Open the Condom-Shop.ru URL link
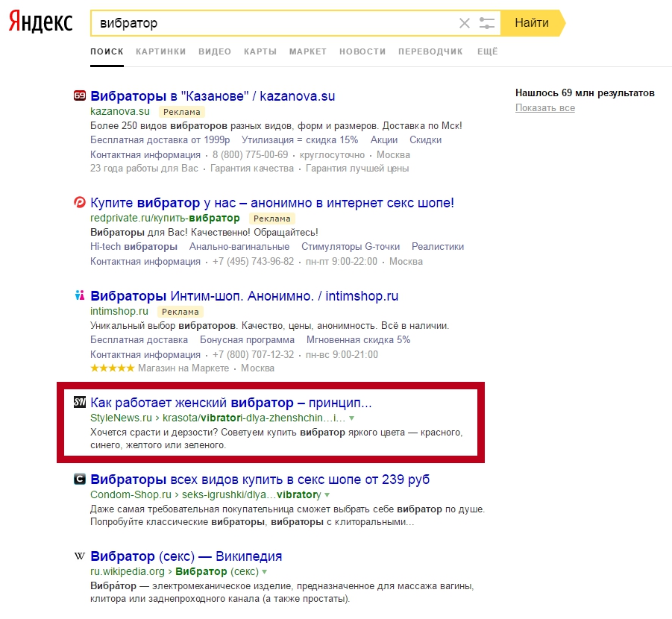 point(206,495)
